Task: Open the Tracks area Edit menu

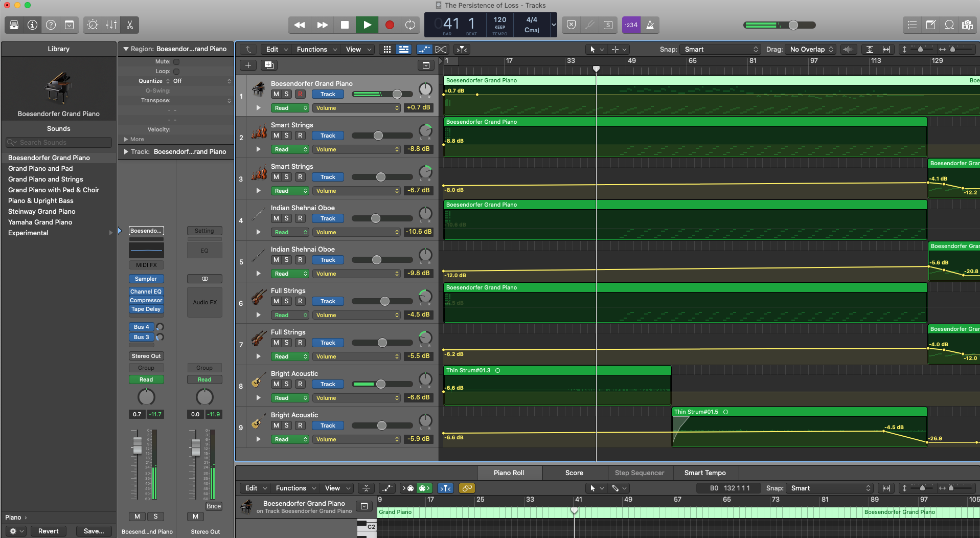Action: coord(277,49)
